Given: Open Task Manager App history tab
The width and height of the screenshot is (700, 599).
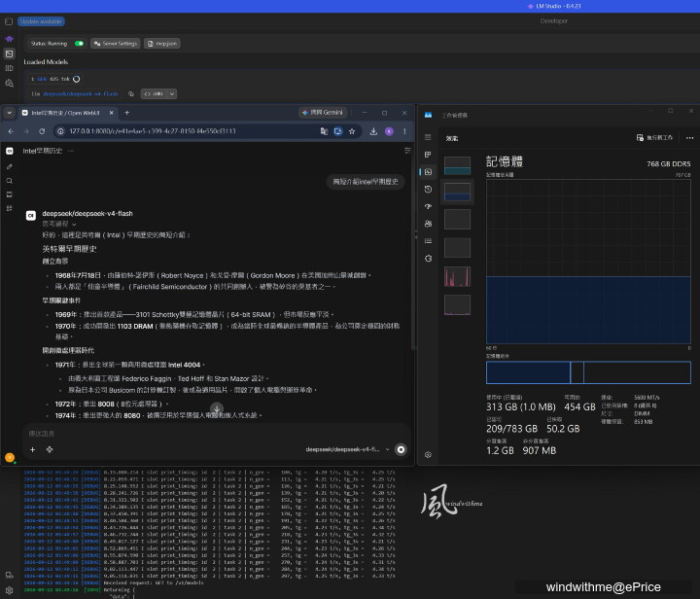Looking at the screenshot, I should click(428, 190).
